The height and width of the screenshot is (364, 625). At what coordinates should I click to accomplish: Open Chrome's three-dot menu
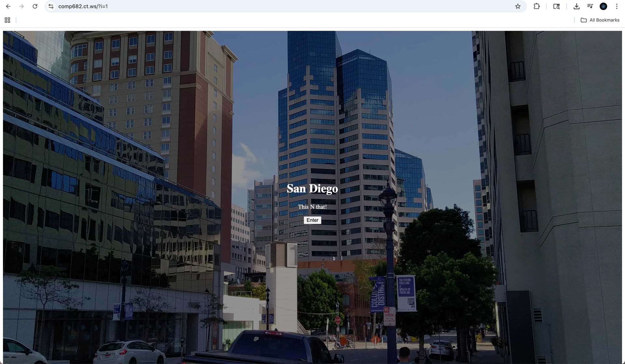tap(617, 7)
